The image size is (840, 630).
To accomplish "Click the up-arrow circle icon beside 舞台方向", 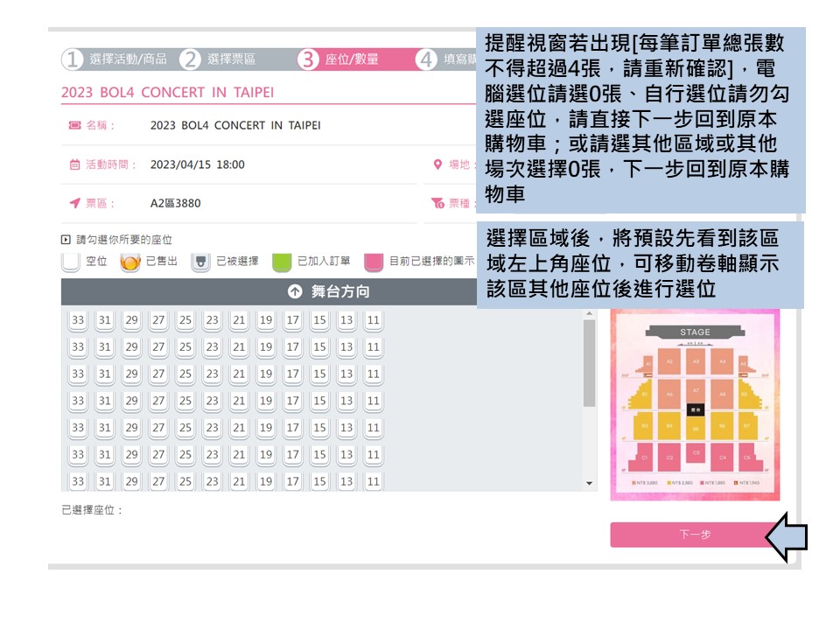I will coord(295,291).
